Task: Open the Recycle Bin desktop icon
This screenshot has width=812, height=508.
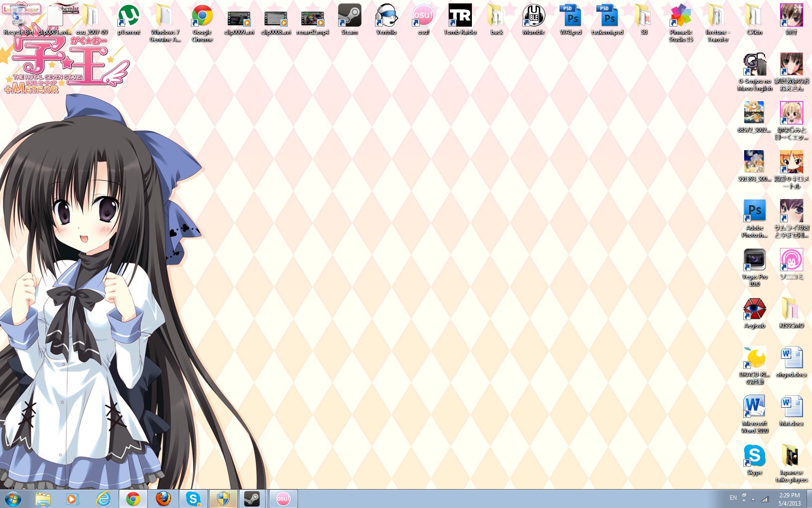Action: [18, 19]
